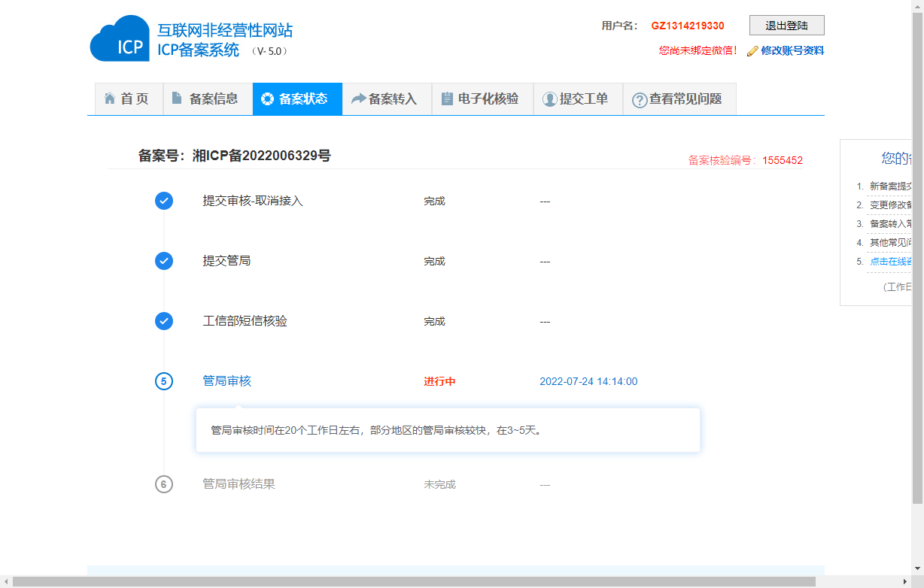Click the vertical scrollbar on right edge
924x588 pixels.
click(x=917, y=256)
